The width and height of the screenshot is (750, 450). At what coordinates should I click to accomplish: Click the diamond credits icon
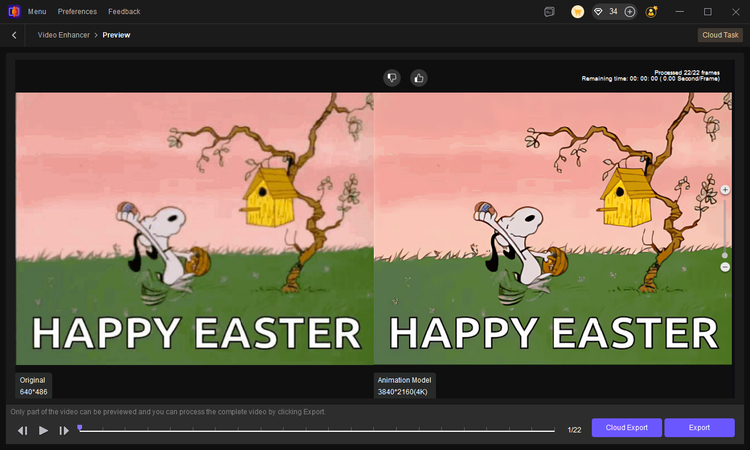[598, 11]
